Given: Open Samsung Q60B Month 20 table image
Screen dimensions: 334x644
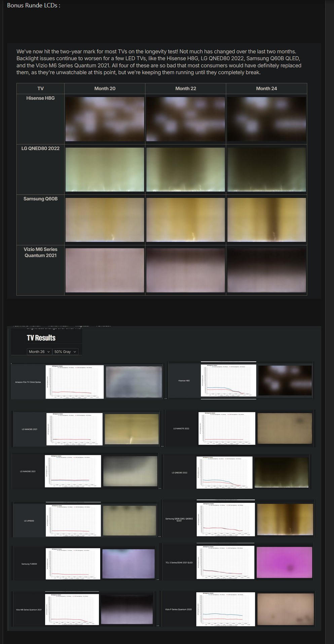Looking at the screenshot, I should [x=105, y=220].
